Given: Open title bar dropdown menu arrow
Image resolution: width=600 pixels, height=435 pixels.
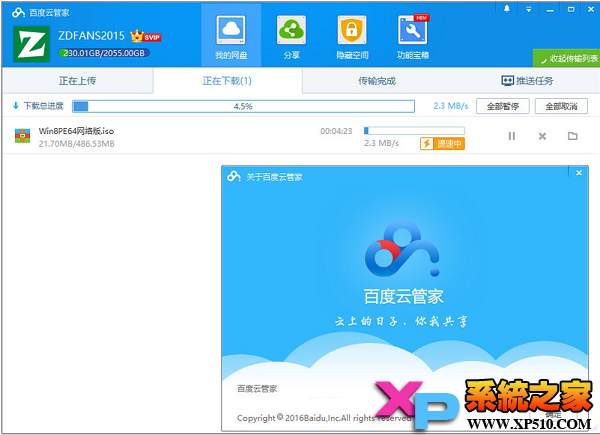Looking at the screenshot, I should (528, 9).
